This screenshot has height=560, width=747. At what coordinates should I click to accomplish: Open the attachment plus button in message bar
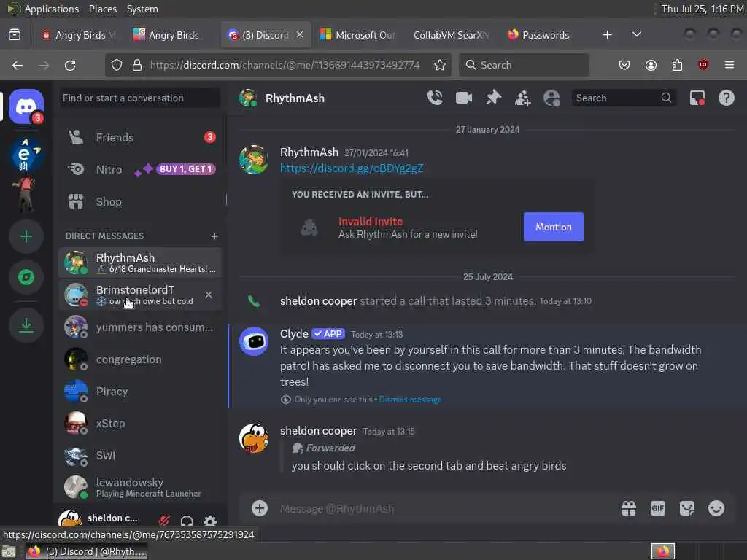click(x=260, y=508)
